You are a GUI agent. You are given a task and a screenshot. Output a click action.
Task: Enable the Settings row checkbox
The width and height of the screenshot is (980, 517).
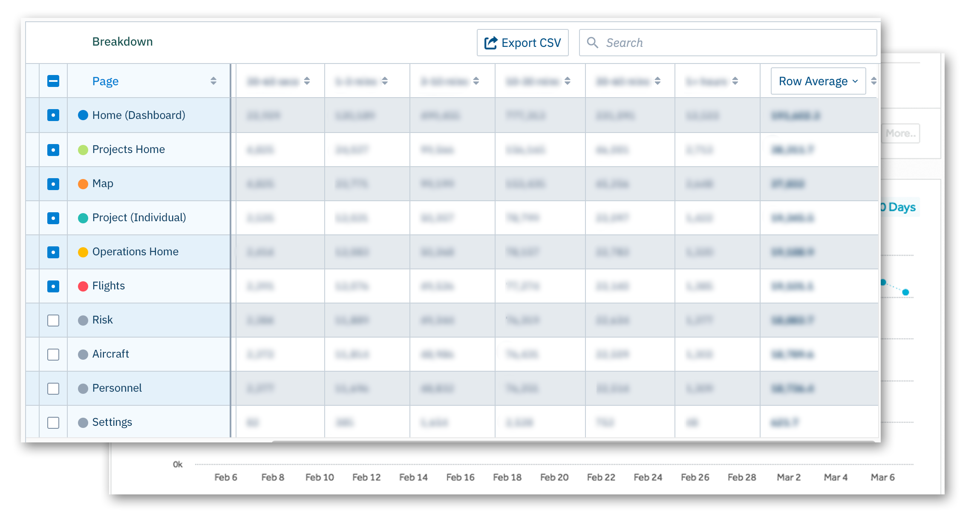pos(53,422)
